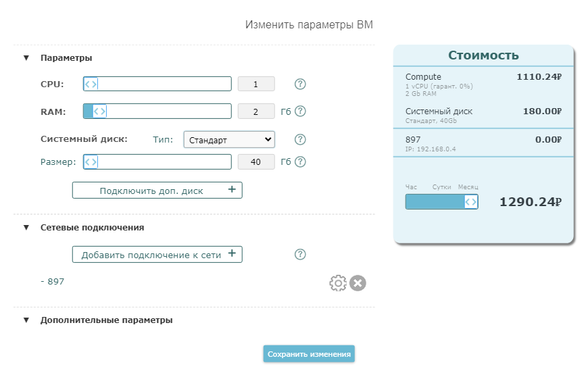
Task: Click the Дополнительные параметры heading
Action: pos(107,320)
